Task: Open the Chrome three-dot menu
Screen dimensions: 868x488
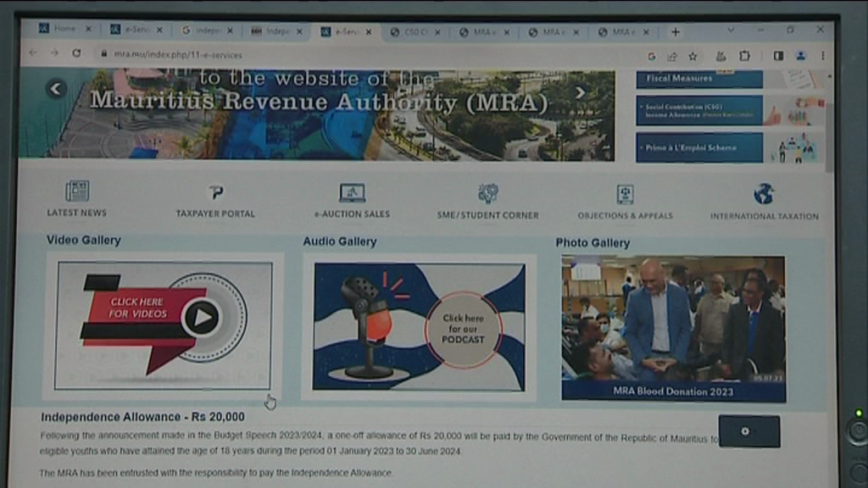Action: pos(822,56)
